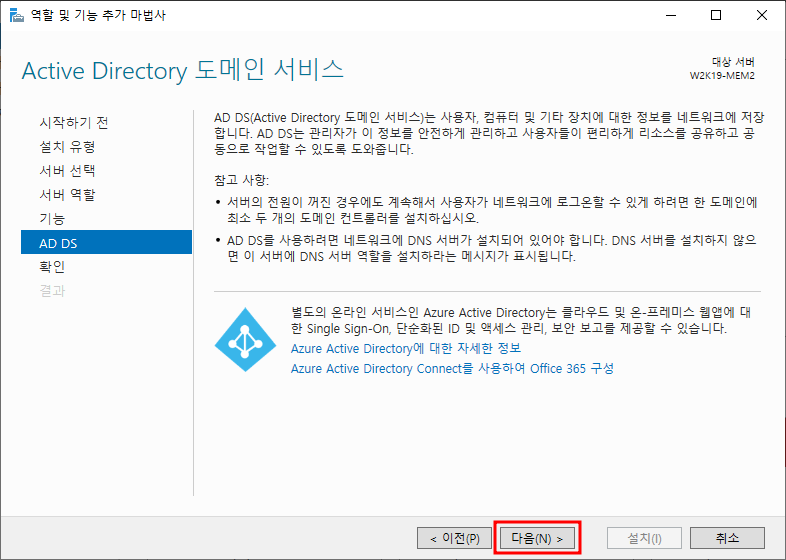Screen dimensions: 786x560
Task: Cancel the wizard with 취소
Action: tap(727, 538)
